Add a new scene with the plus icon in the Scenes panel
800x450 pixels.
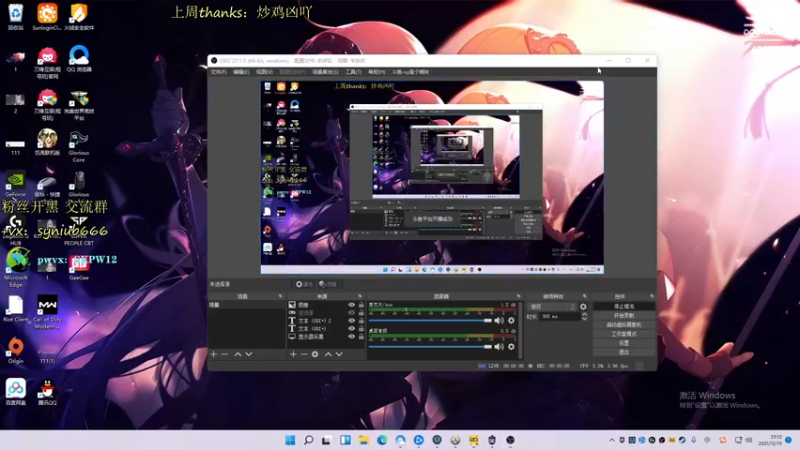pyautogui.click(x=214, y=354)
